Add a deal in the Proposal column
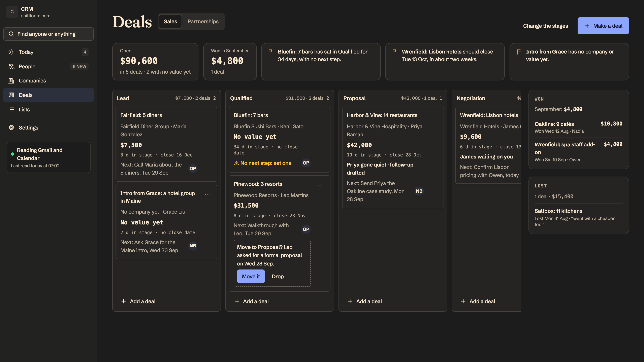 pyautogui.click(x=365, y=301)
